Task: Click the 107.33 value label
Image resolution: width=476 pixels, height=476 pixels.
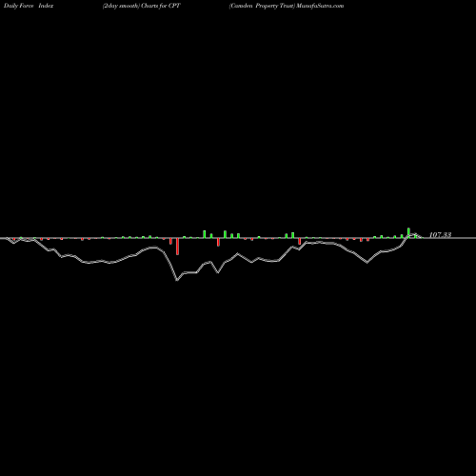Action: click(440, 235)
